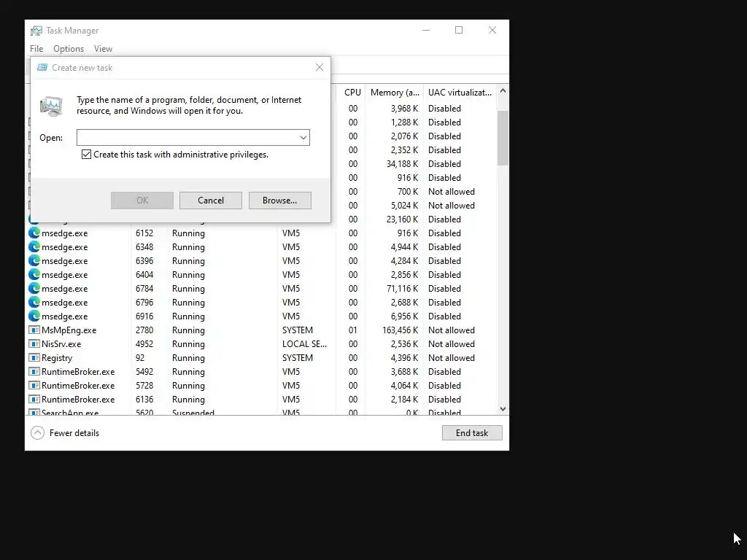Open the dropdown arrow of the Open field
This screenshot has width=747, height=560.
coord(303,138)
